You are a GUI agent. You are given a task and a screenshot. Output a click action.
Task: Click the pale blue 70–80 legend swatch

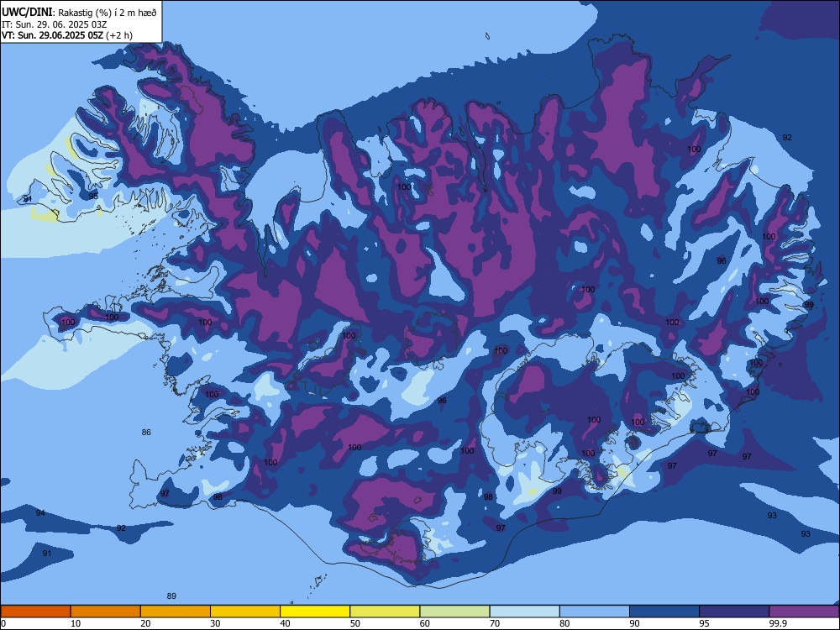pos(525,612)
